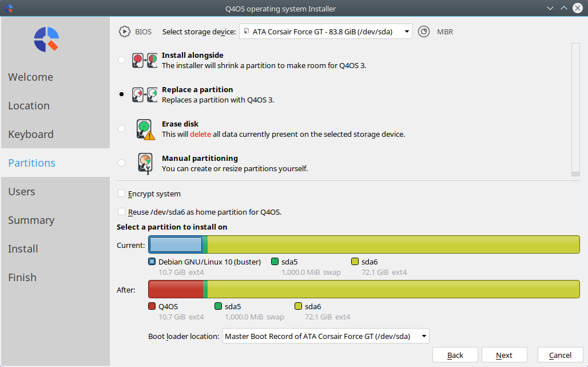Click the installer app icon in title bar
This screenshot has width=588, height=367.
[8, 8]
